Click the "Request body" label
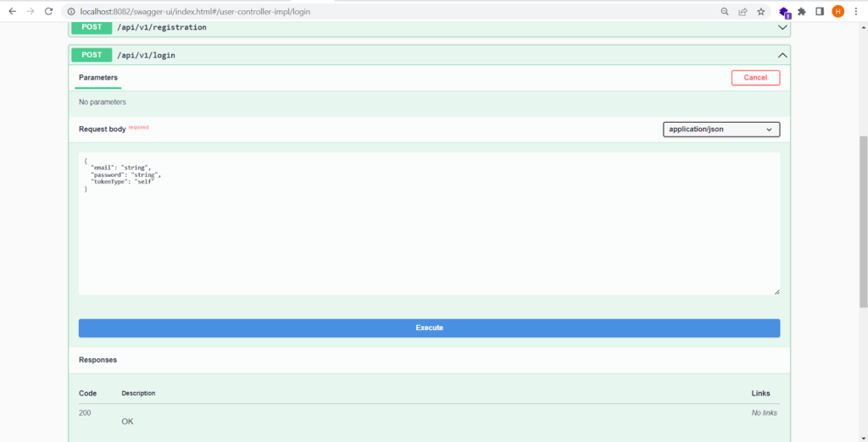868x442 pixels. coord(103,129)
